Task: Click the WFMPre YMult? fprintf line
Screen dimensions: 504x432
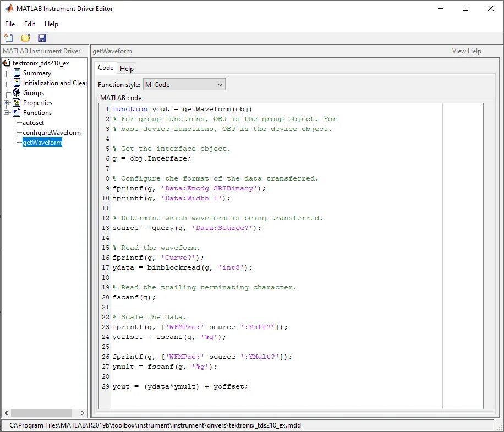Action: click(x=202, y=357)
